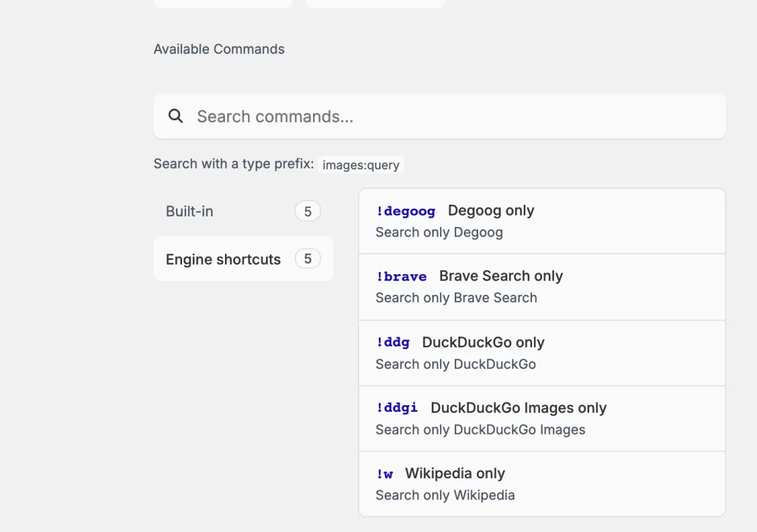Image resolution: width=757 pixels, height=532 pixels.
Task: Click the 'Wikipedia only' title
Action: click(x=456, y=473)
